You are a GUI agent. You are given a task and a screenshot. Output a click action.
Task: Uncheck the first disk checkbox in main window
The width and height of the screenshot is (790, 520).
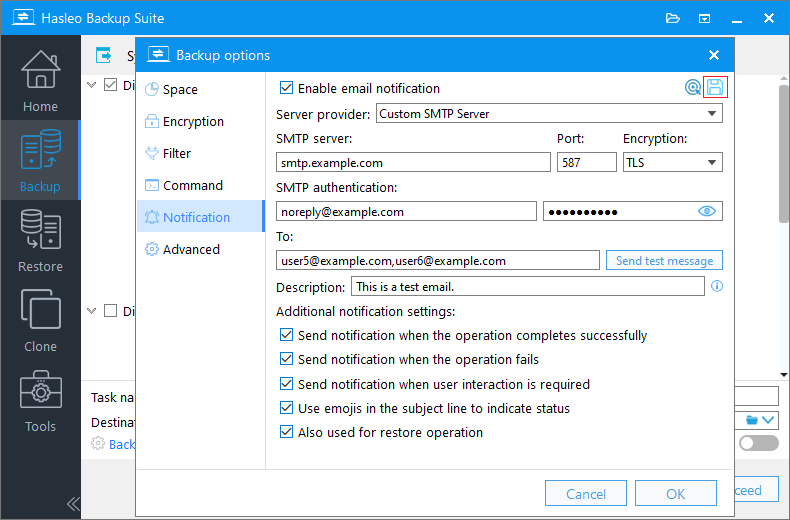click(x=110, y=85)
